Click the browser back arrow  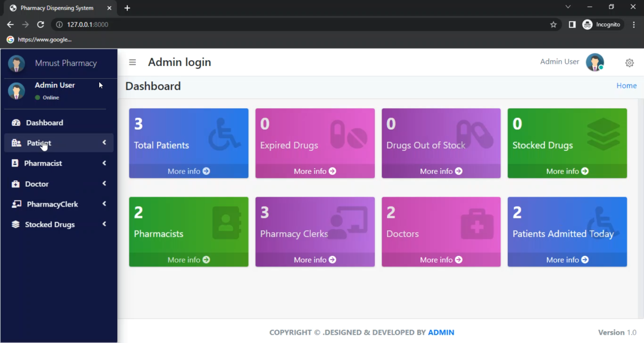[x=10, y=24]
